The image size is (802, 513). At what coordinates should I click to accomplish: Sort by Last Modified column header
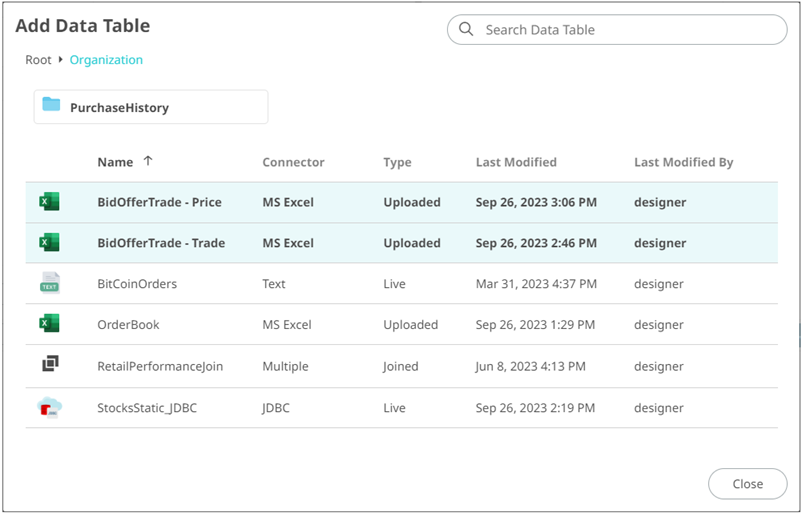tap(516, 162)
